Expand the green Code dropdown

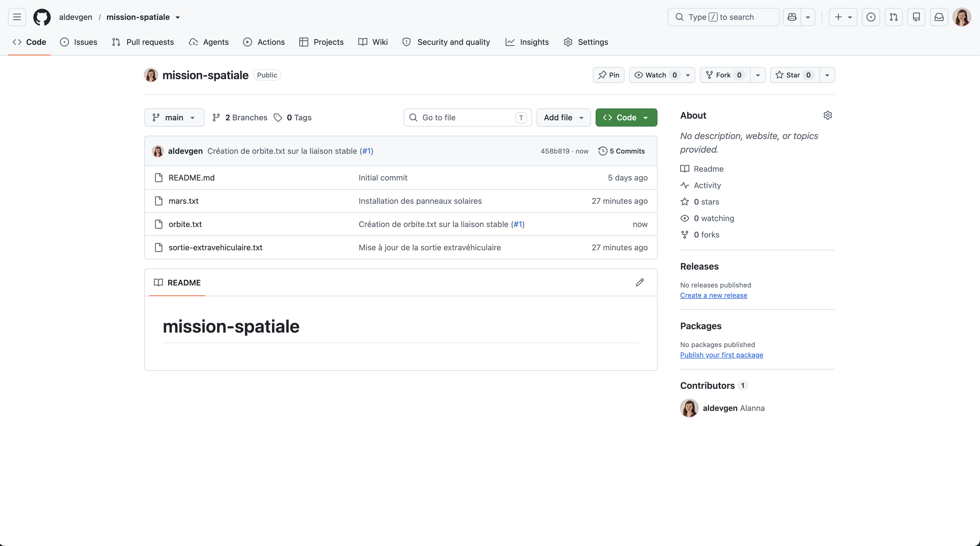pyautogui.click(x=626, y=117)
